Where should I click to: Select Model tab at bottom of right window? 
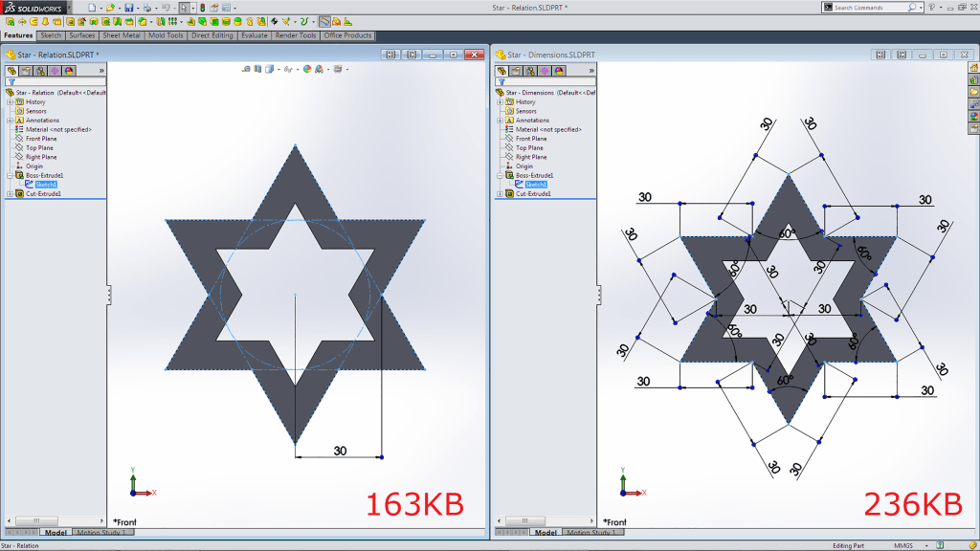point(546,533)
